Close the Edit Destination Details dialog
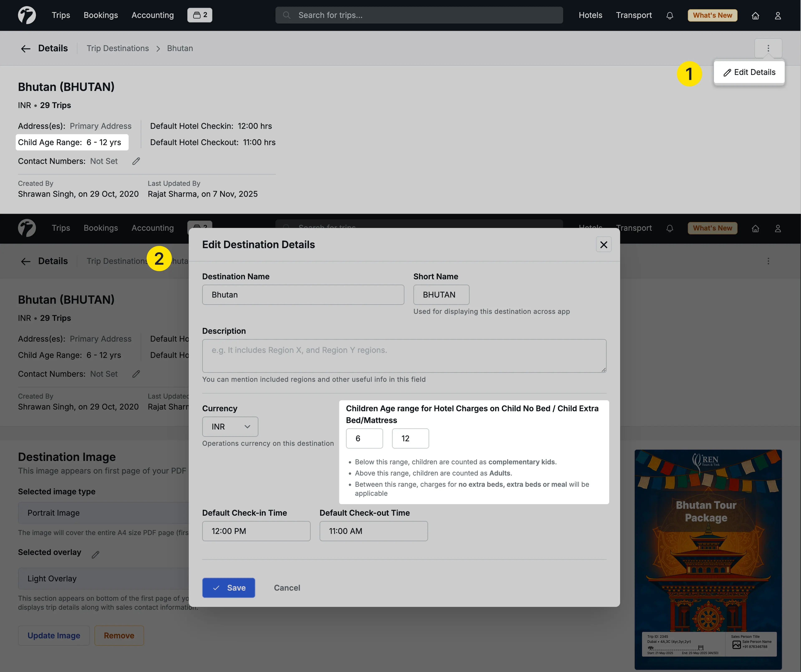801x672 pixels. pyautogui.click(x=603, y=245)
